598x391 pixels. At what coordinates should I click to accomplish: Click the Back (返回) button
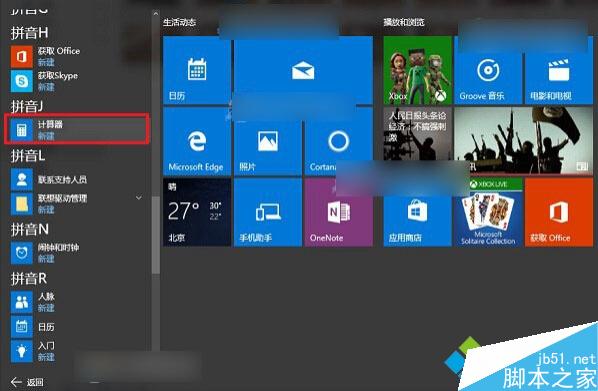point(27,382)
